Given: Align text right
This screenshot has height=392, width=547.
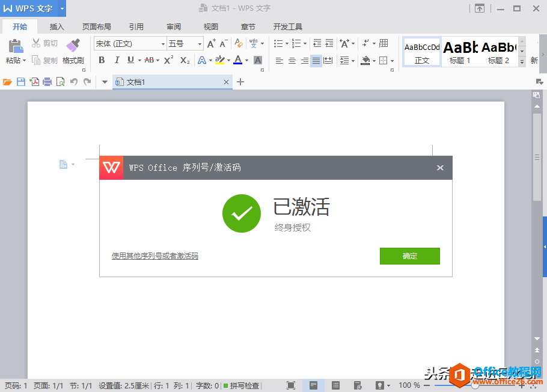Looking at the screenshot, I should pyautogui.click(x=305, y=61).
